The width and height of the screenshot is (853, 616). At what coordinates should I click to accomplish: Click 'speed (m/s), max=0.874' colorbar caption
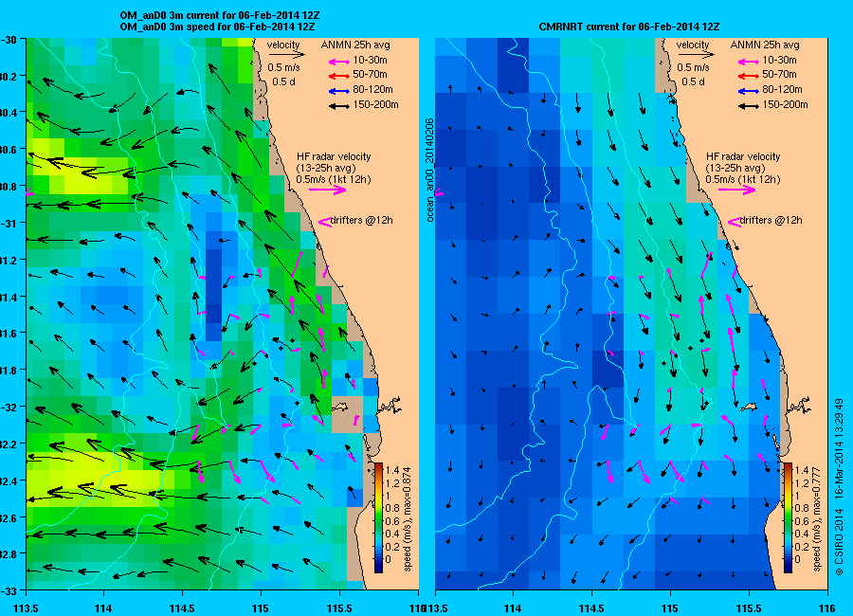click(x=407, y=518)
